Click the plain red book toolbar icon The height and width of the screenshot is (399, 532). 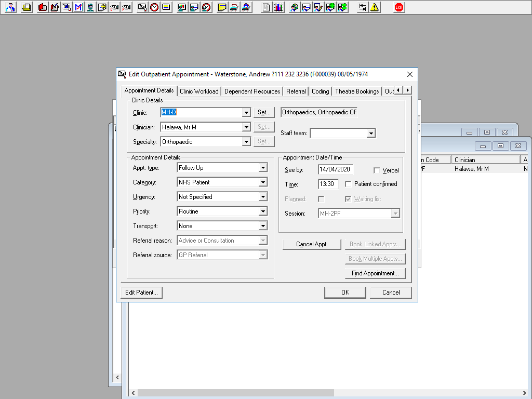coord(43,7)
